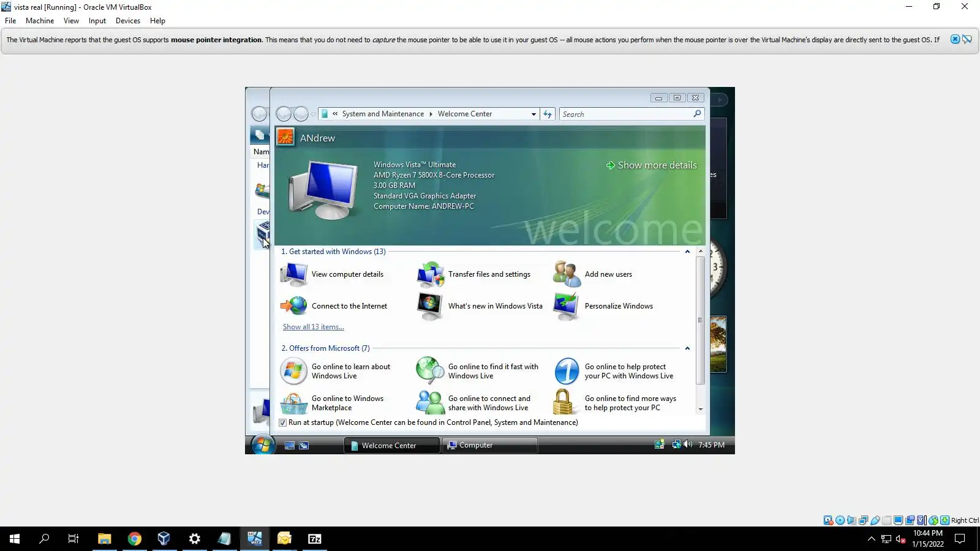Open host Windows Settings gear on taskbar
Screen dimensions: 980x551
[195, 539]
